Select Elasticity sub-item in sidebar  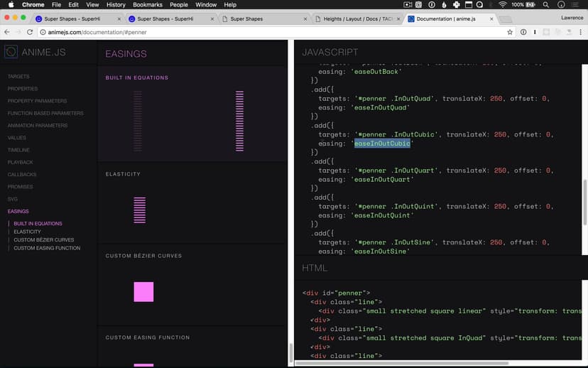point(28,232)
